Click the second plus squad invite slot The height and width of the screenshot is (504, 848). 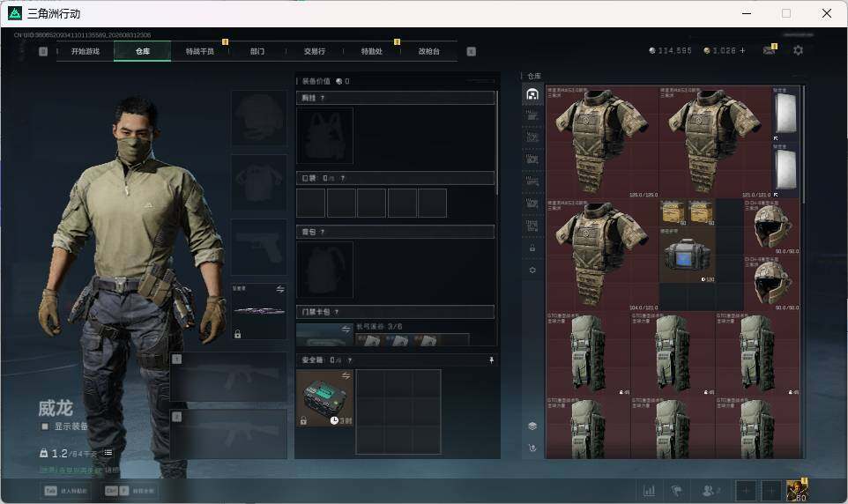771,491
